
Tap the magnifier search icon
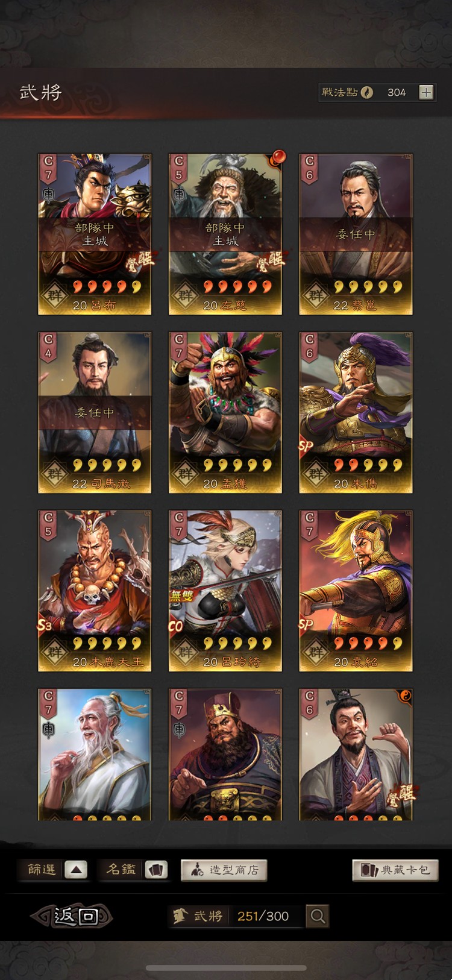coord(318,916)
